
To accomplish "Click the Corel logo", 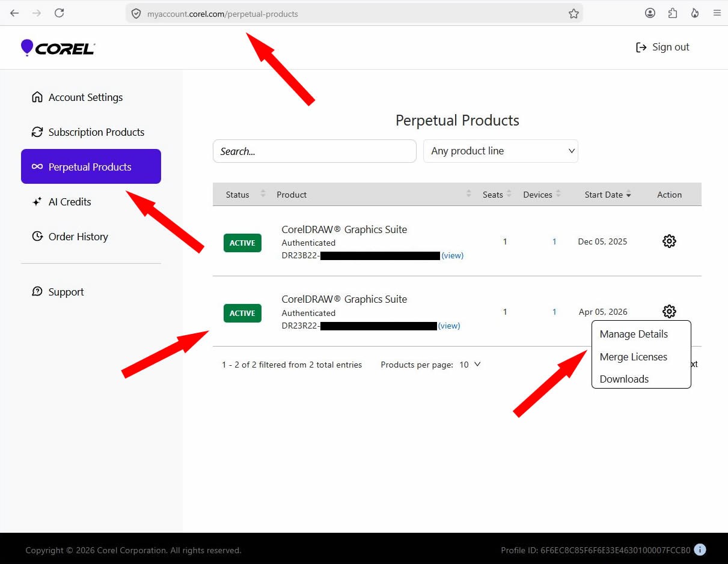I will (58, 48).
